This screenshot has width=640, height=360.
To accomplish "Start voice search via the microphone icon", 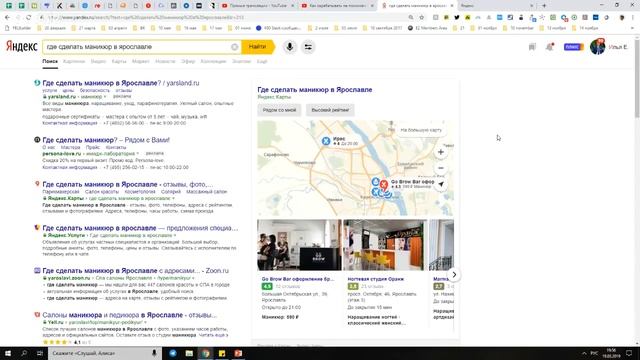I will pos(289,47).
